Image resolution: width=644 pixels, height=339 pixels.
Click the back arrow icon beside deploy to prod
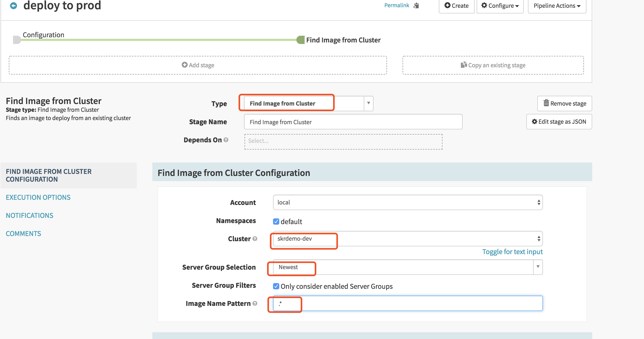(13, 5)
